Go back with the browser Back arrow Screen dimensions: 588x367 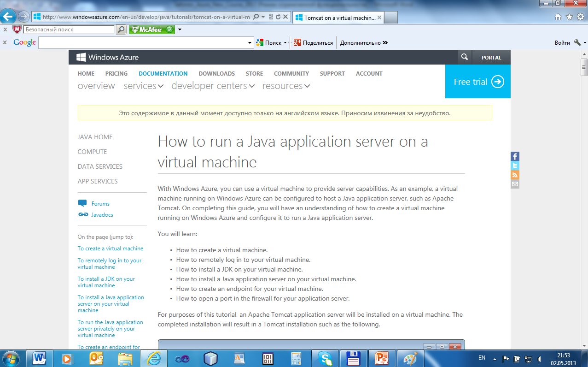coord(8,17)
